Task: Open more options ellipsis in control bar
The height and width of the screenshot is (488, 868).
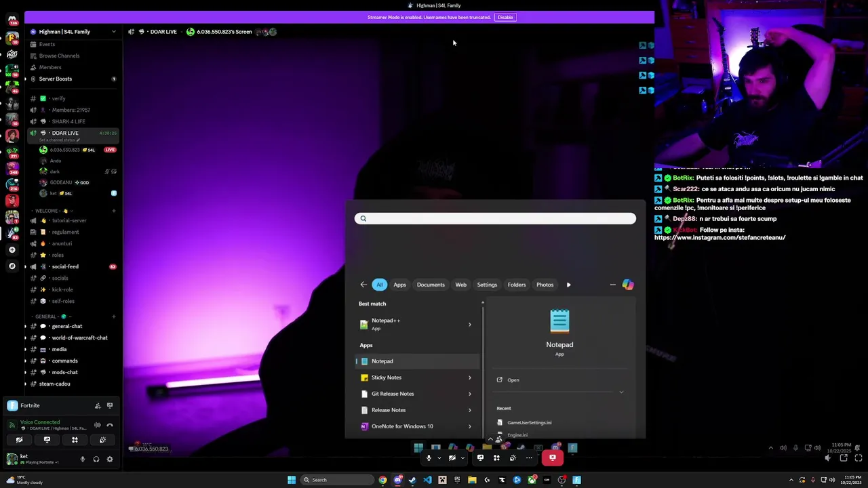Action: (x=529, y=457)
